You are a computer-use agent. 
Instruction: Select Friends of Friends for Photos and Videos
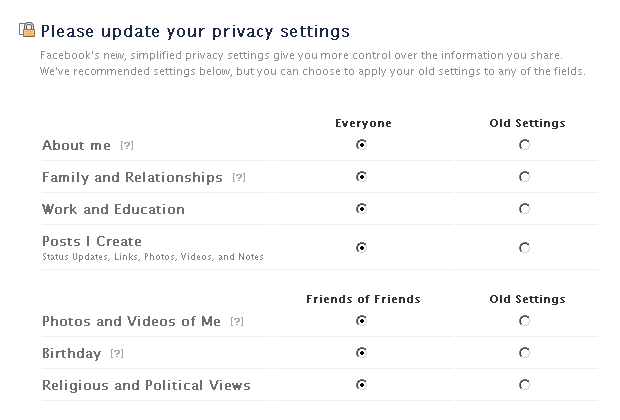coord(361,321)
